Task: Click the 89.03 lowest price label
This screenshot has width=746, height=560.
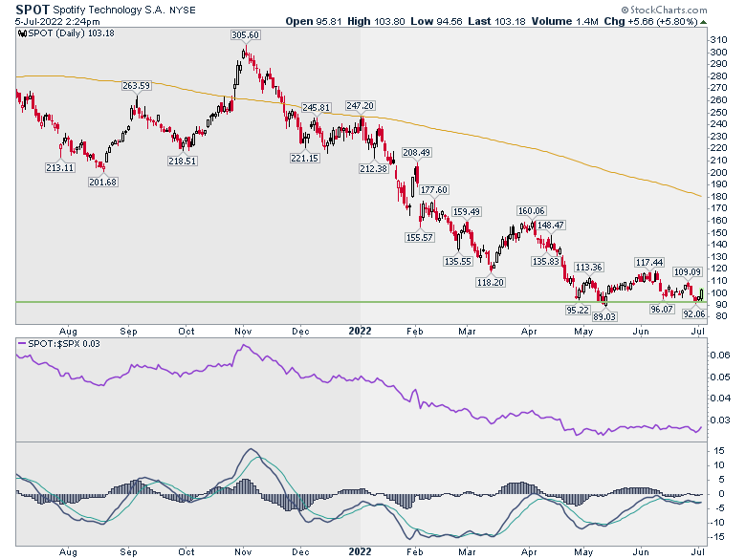Action: (604, 316)
